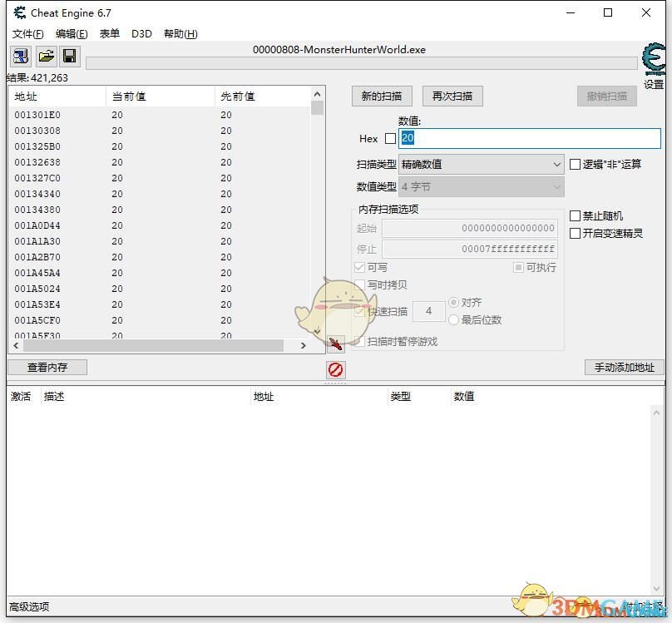The width and height of the screenshot is (672, 623).
Task: Click the 设置 label under the logo
Action: tap(654, 84)
